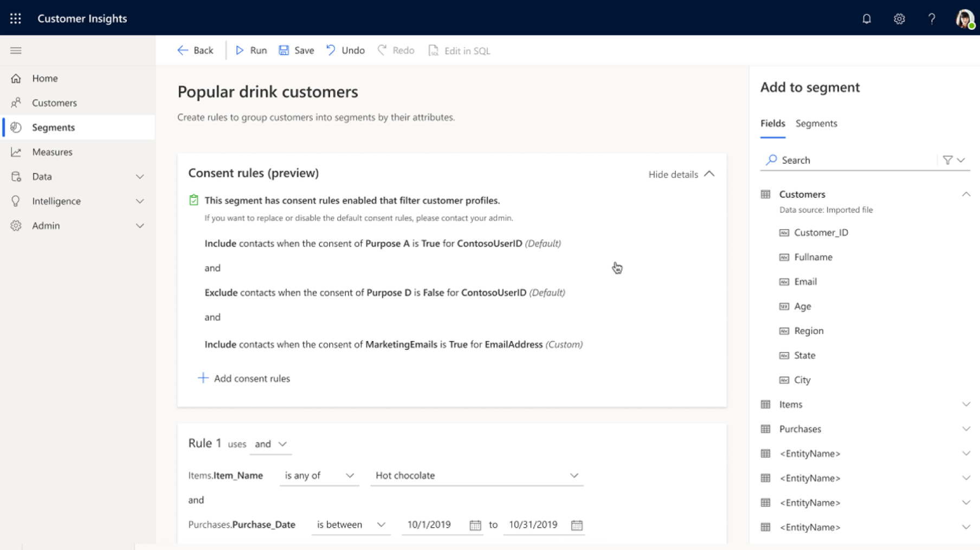The image size is (980, 550).
Task: Open the user profile avatar
Action: point(965,18)
